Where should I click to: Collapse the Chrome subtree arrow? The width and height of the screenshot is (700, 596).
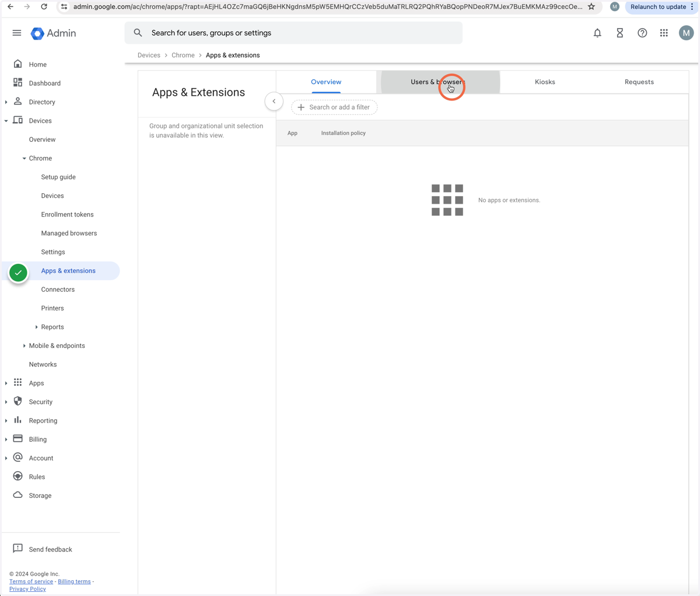pyautogui.click(x=24, y=158)
